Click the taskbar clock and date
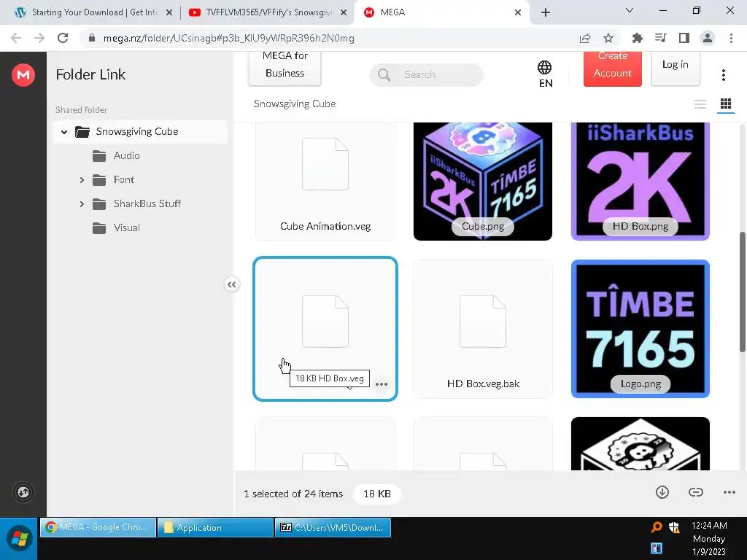The width and height of the screenshot is (747, 560). click(x=709, y=539)
